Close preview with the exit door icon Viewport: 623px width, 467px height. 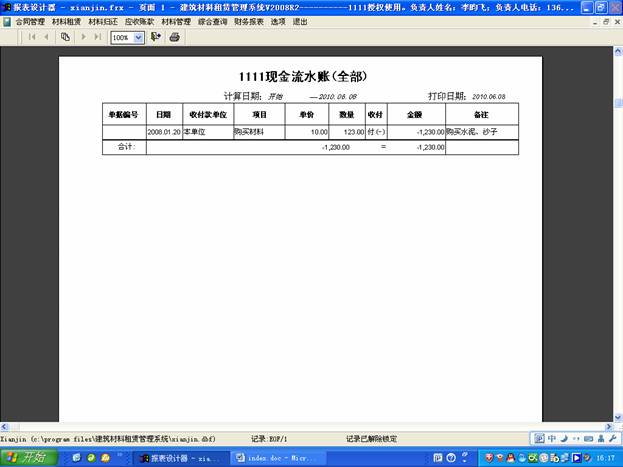coord(157,37)
